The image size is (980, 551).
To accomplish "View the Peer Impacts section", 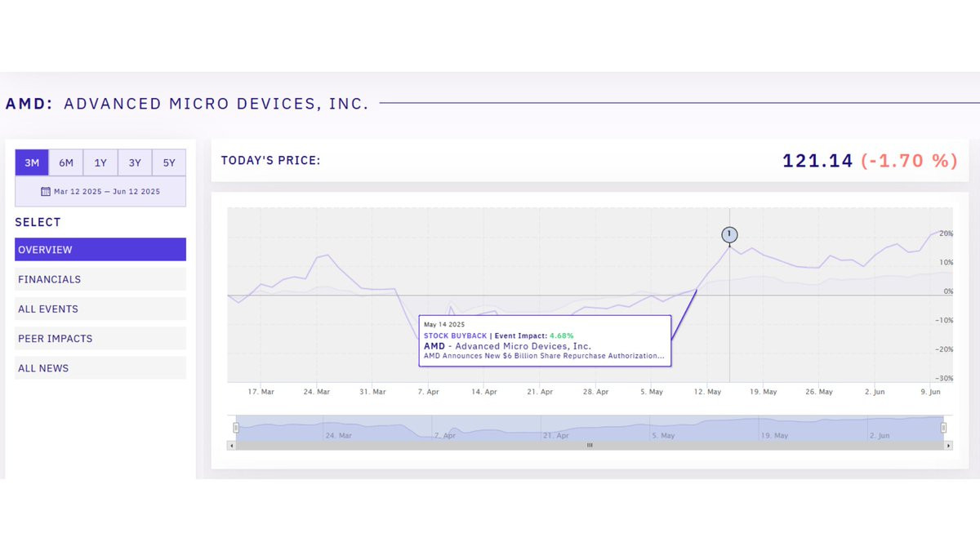I will (100, 339).
